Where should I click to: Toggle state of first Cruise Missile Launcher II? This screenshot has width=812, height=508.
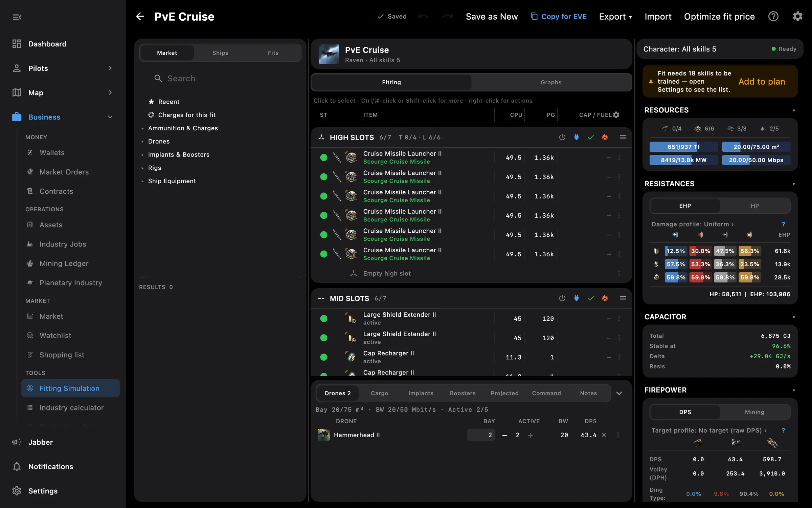pyautogui.click(x=324, y=157)
